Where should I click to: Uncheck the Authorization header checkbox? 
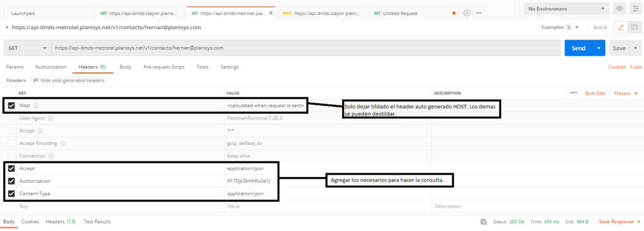click(11, 181)
